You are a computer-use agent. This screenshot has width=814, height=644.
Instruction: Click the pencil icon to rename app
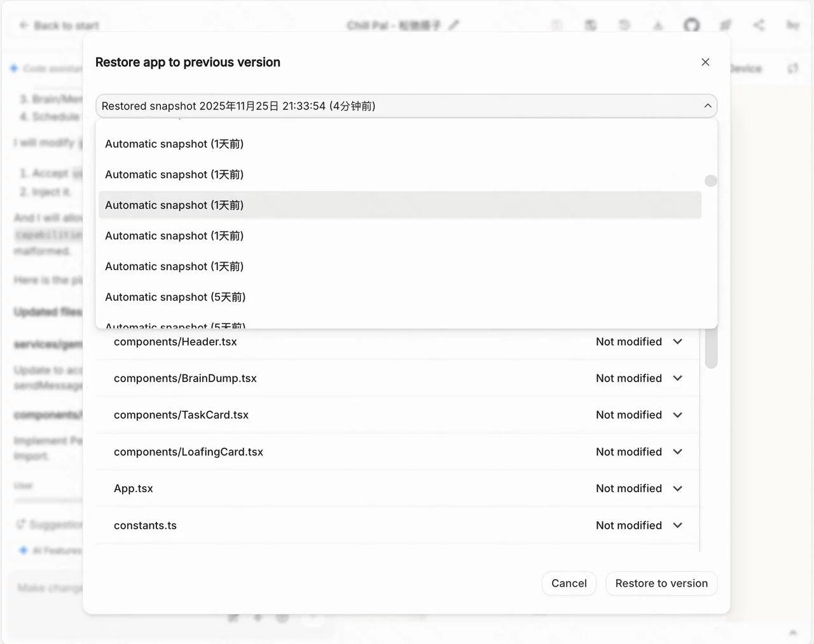[453, 25]
